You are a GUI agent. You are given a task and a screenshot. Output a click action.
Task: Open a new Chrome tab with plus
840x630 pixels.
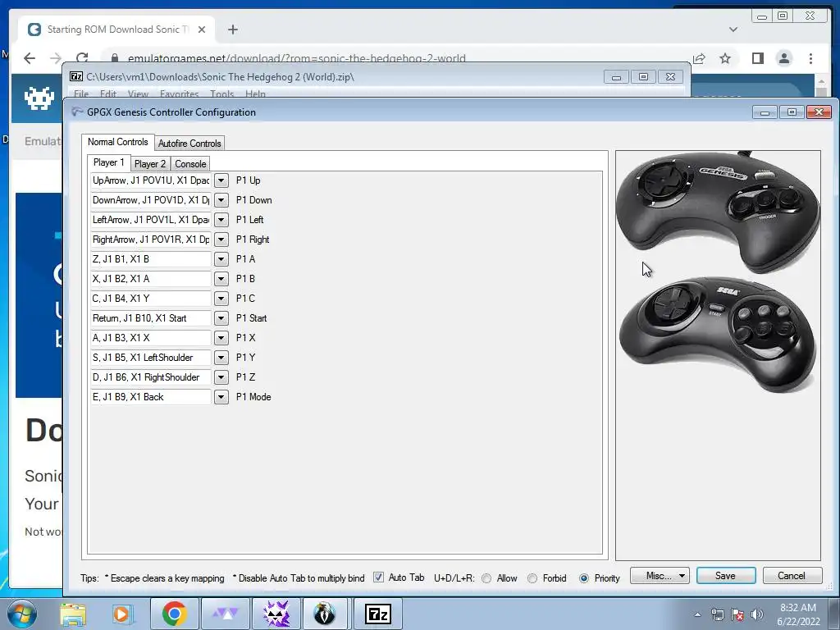click(232, 30)
